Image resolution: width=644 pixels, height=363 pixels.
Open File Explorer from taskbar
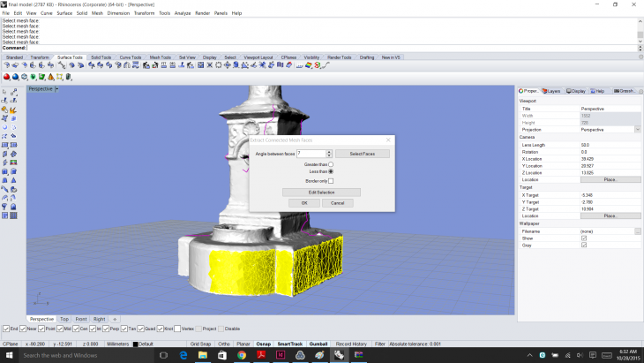coord(202,355)
